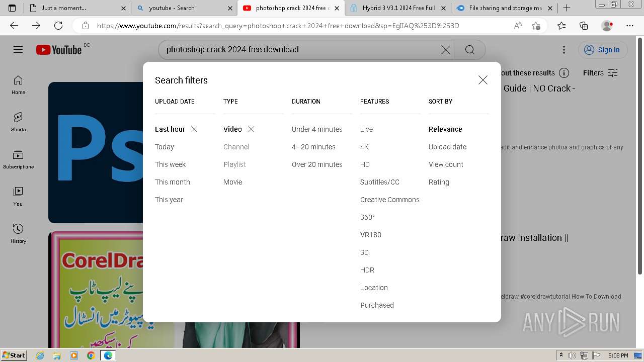Viewport: 644px width, 362px height.
Task: Enable the HDR feature filter
Action: tap(367, 270)
